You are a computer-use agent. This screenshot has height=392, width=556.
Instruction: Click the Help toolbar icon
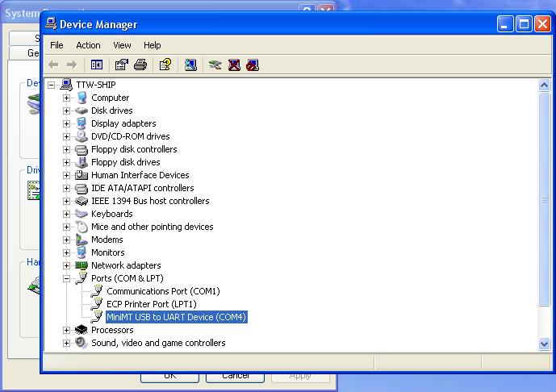165,65
